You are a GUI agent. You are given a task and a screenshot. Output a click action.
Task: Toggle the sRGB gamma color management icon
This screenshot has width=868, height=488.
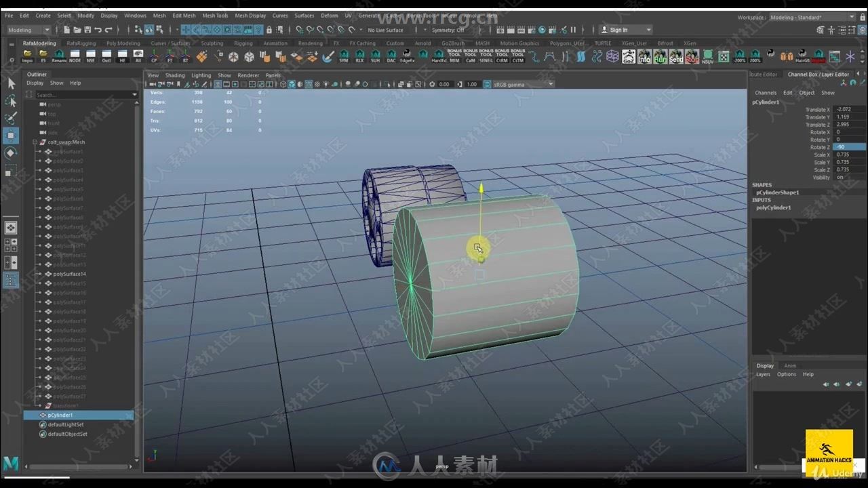click(x=487, y=84)
